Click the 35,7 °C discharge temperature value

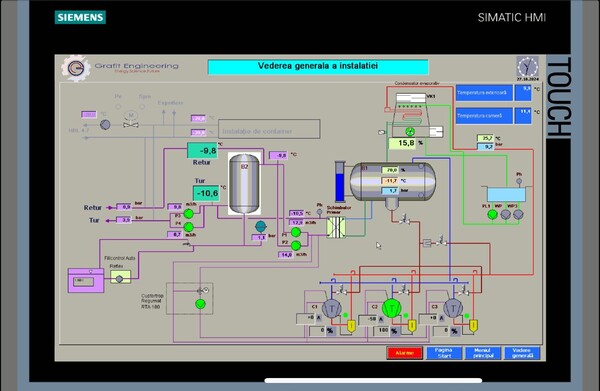485,138
